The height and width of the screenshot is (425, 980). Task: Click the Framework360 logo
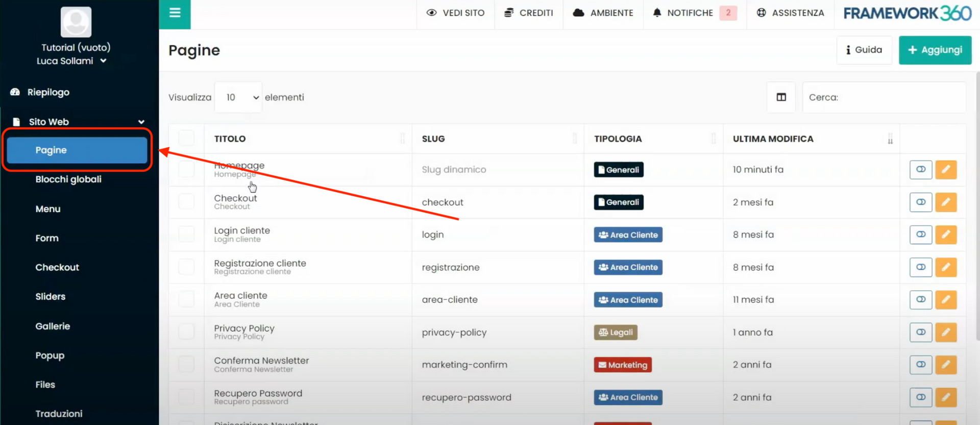(x=907, y=13)
